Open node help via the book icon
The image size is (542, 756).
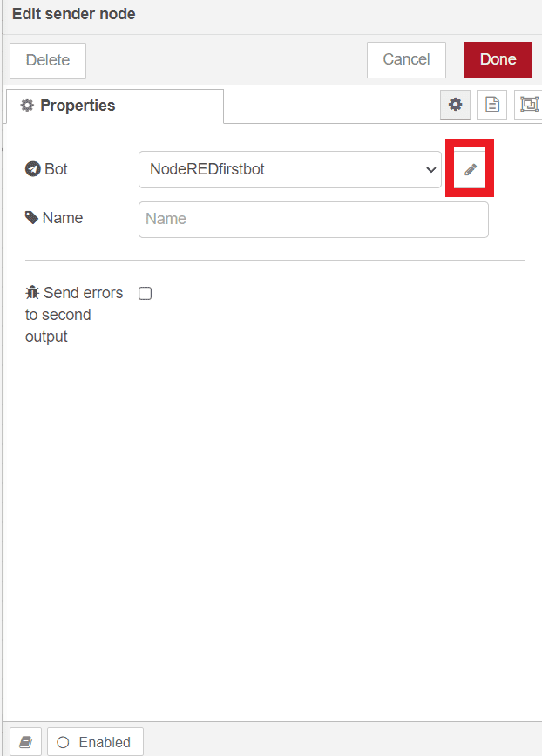(x=24, y=740)
